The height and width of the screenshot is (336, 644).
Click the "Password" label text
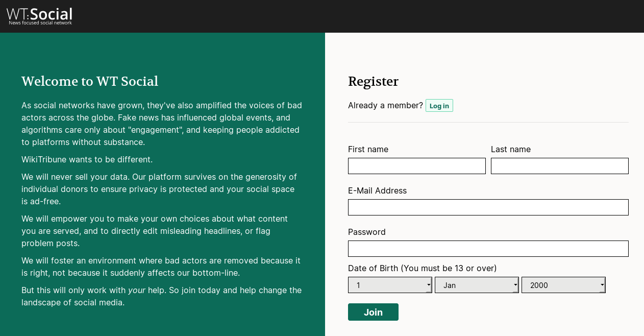(x=366, y=232)
